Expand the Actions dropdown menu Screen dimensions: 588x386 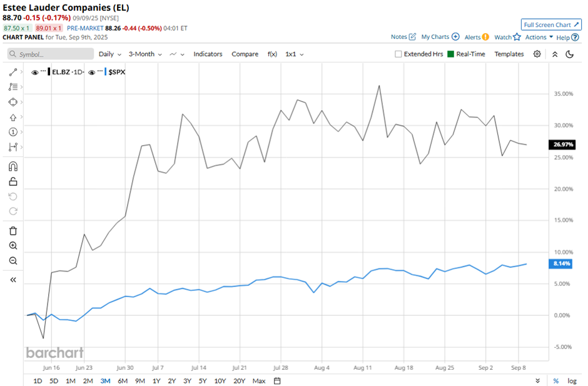(539, 37)
